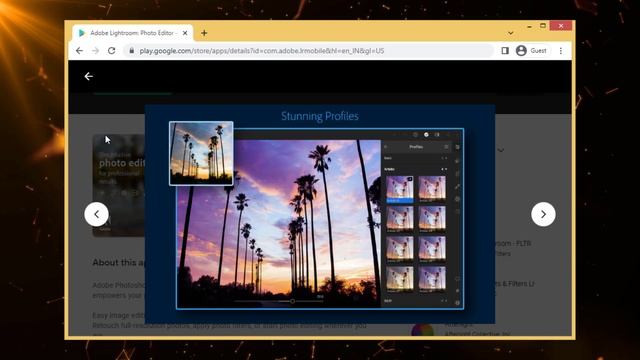This screenshot has width=640, height=360.
Task: Close the Adobe Lightroom tab
Action: 185,33
